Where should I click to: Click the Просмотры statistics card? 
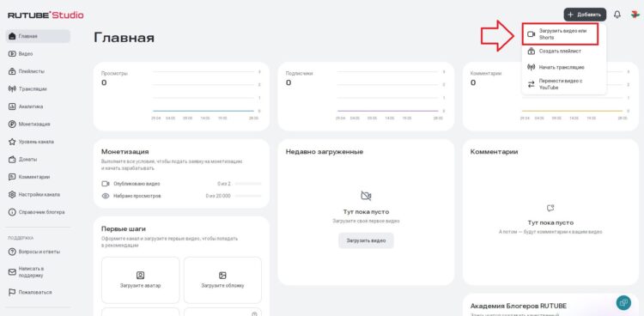point(181,96)
